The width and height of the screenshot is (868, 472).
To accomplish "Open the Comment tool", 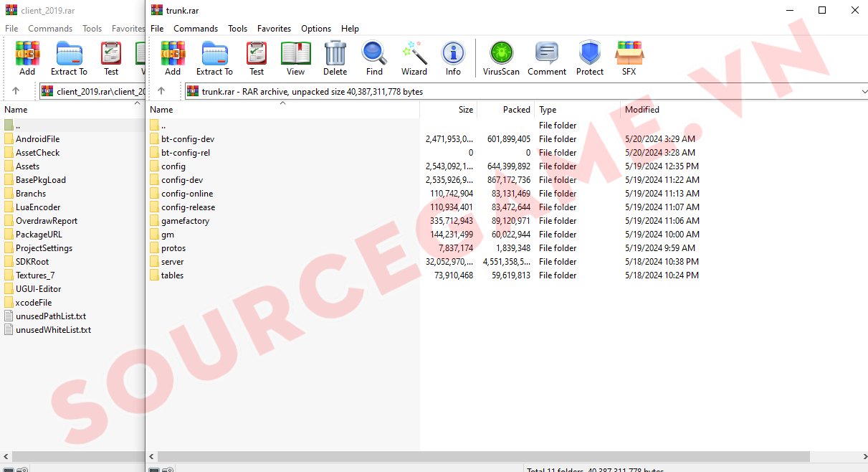I will (x=547, y=58).
